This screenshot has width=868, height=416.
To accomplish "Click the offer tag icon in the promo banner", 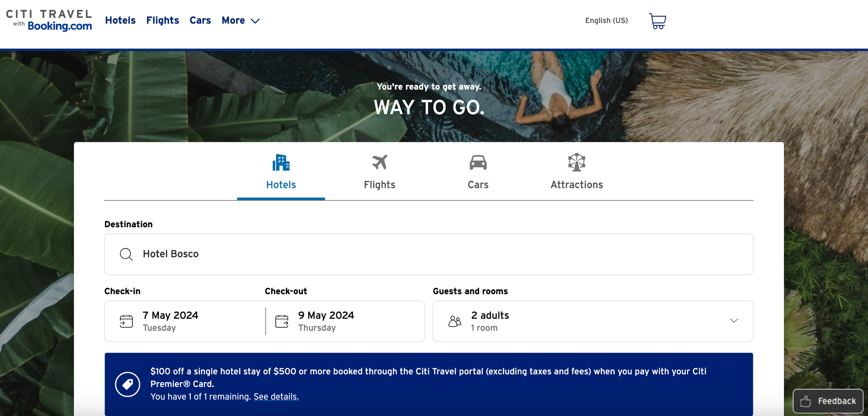I will tap(128, 384).
